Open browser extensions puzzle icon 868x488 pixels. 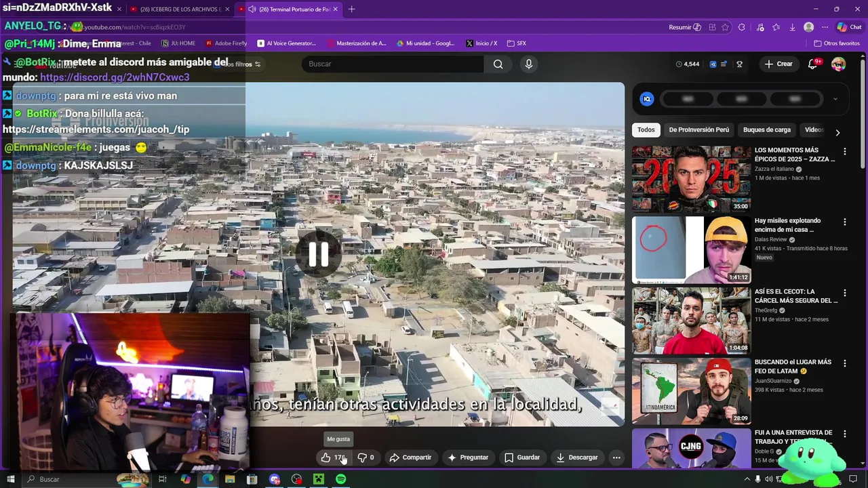pyautogui.click(x=742, y=27)
